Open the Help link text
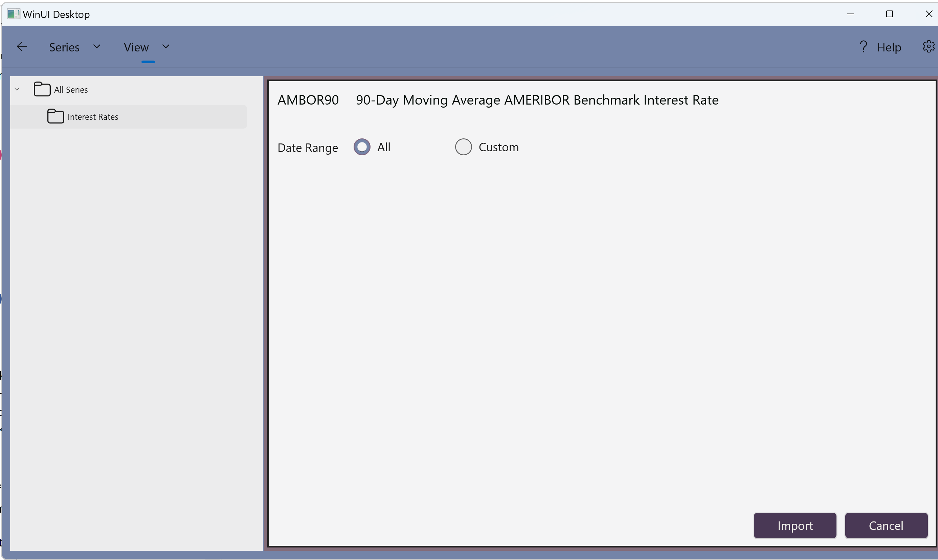This screenshot has width=938, height=560. point(889,48)
